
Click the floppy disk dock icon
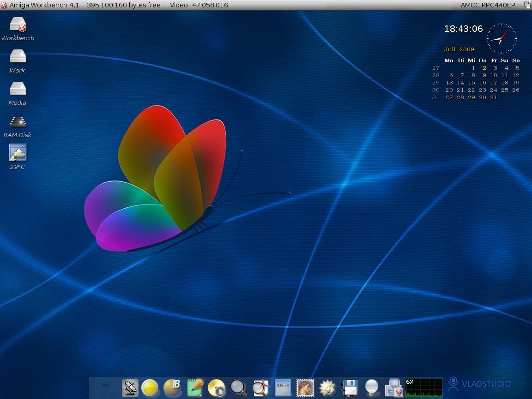point(350,387)
